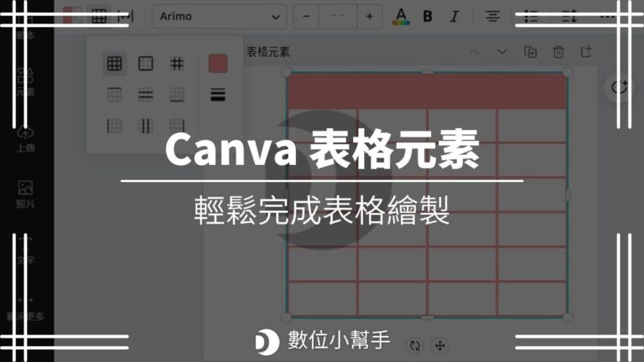The image size is (644, 362).
Task: Apply the left border option
Action: click(114, 126)
